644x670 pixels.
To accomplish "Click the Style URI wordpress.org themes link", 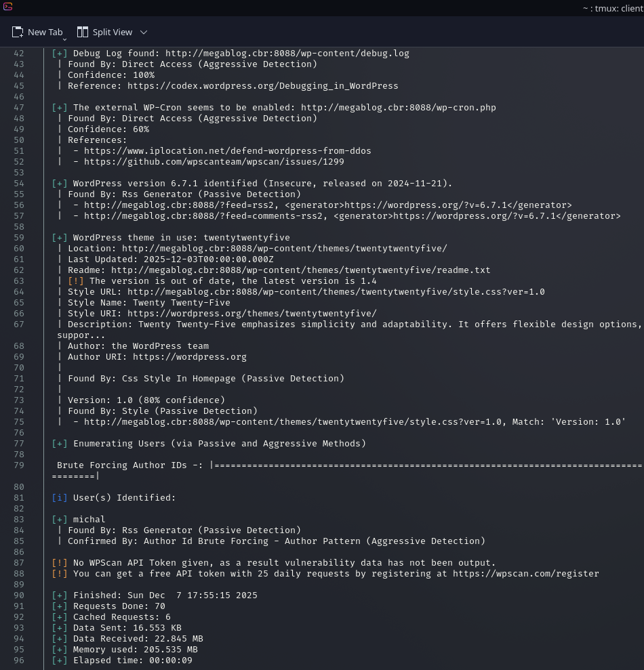I will coord(251,314).
